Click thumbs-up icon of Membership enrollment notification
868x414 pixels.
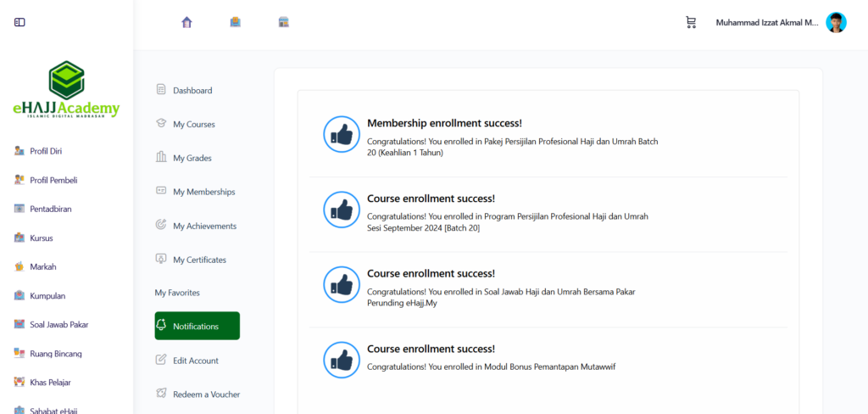pos(342,134)
